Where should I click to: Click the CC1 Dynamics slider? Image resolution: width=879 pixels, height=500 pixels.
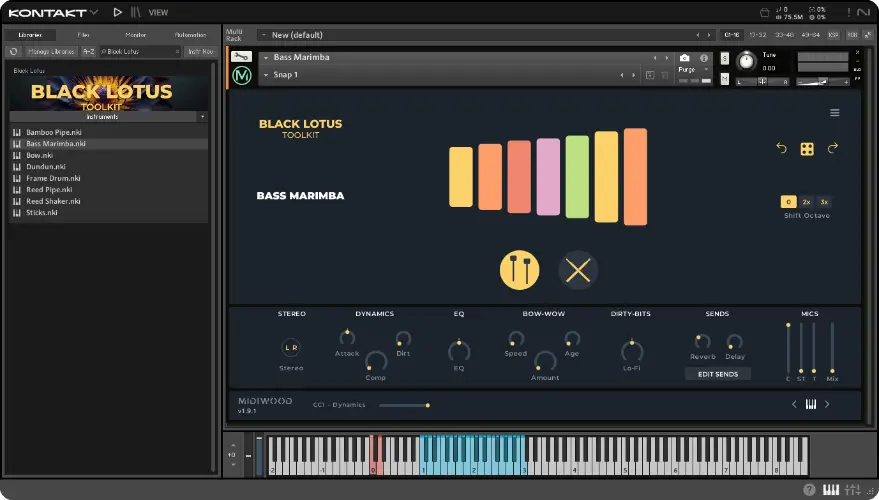pos(404,405)
